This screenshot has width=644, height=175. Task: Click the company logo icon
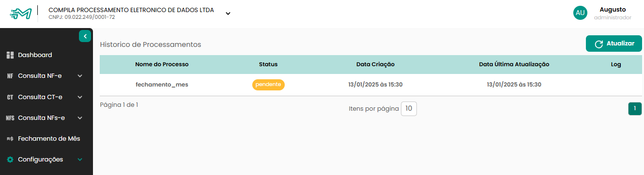[x=21, y=14]
